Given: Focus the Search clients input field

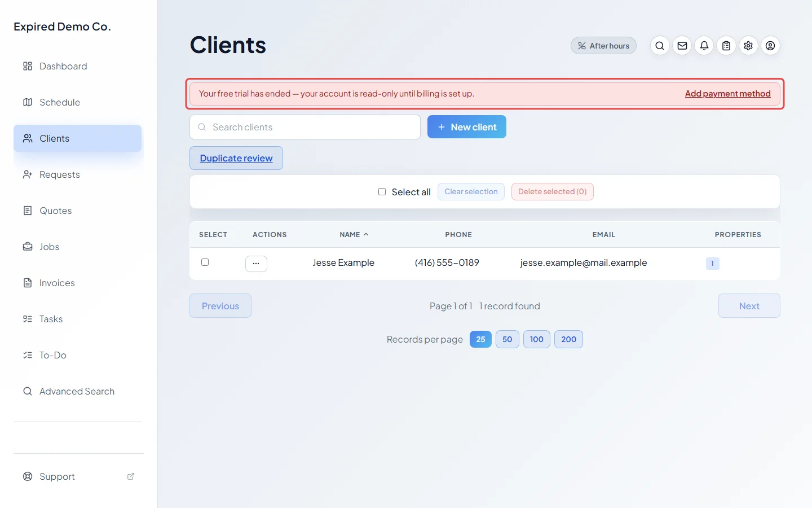Looking at the screenshot, I should (x=305, y=127).
